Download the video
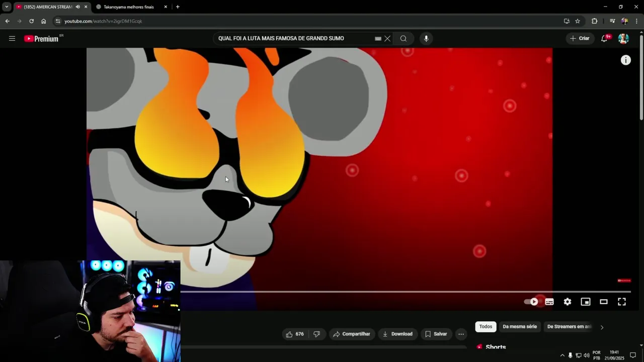Screen dimensions: 644x362 point(397,334)
